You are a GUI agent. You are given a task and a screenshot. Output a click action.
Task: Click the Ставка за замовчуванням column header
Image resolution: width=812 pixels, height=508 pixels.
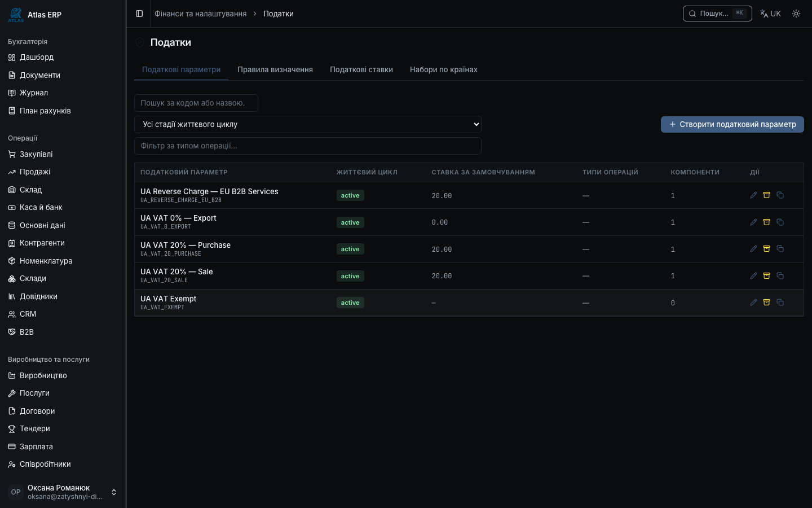tap(483, 172)
